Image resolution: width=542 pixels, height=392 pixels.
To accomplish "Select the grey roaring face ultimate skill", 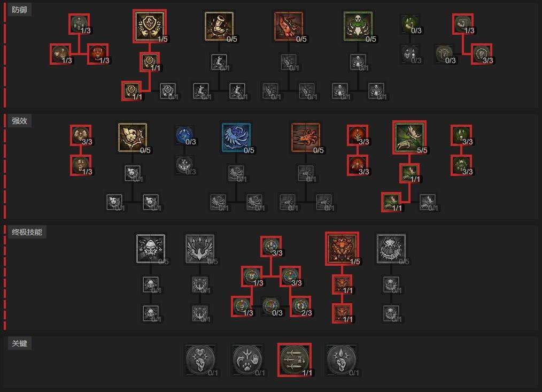I will [151, 249].
